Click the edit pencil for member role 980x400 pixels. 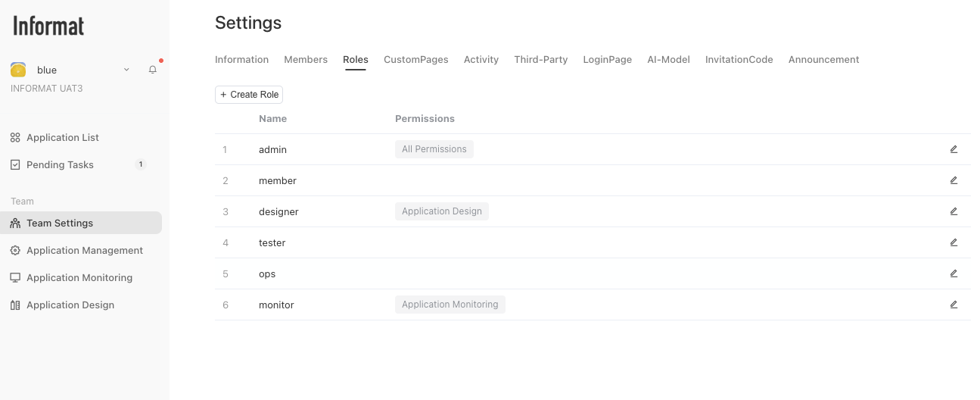coord(954,180)
